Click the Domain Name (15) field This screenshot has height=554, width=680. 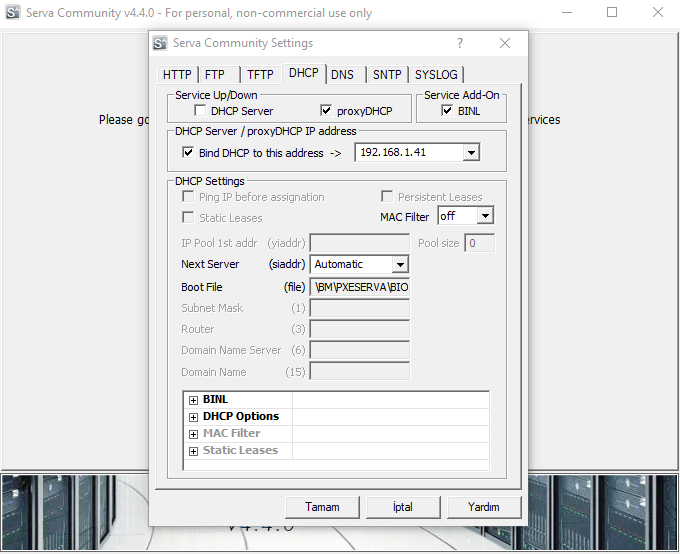pos(360,372)
